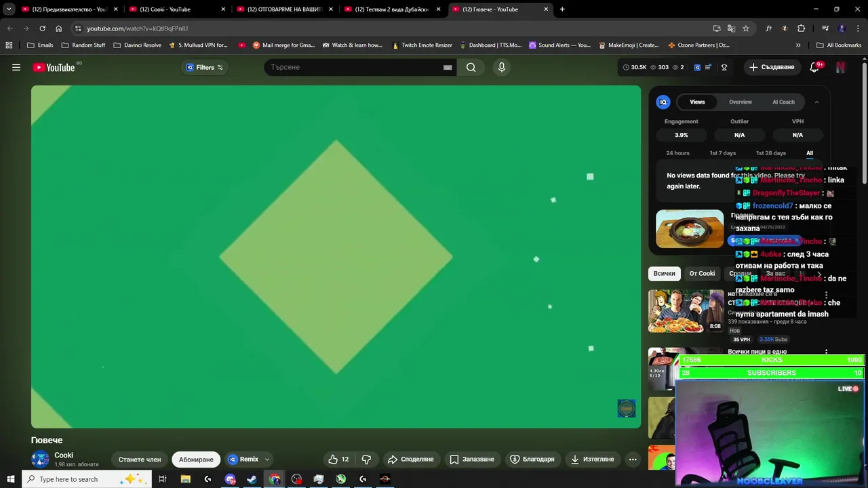Open the YouTube hamburger guide menu

(16, 67)
